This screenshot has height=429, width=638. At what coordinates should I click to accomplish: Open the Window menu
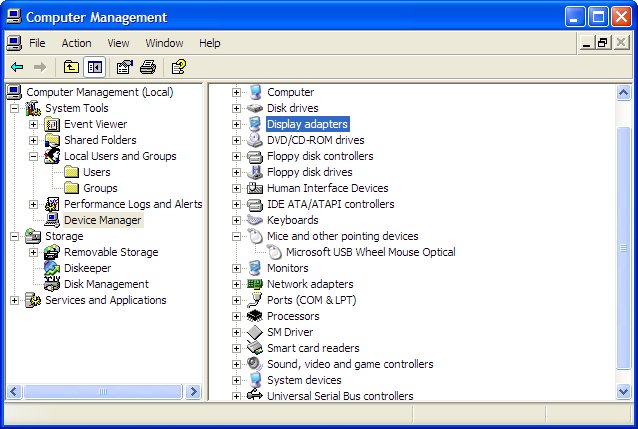click(x=164, y=43)
